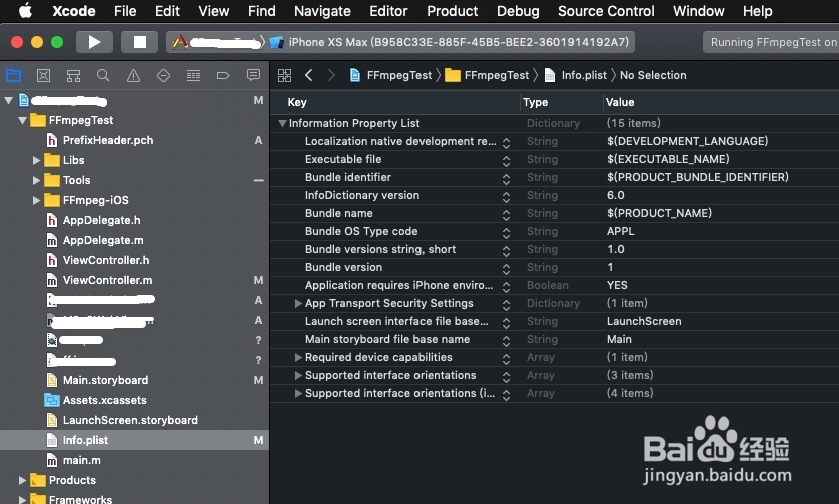Switch to the Source Control navigator
Image resolution: width=839 pixels, height=504 pixels.
[43, 76]
